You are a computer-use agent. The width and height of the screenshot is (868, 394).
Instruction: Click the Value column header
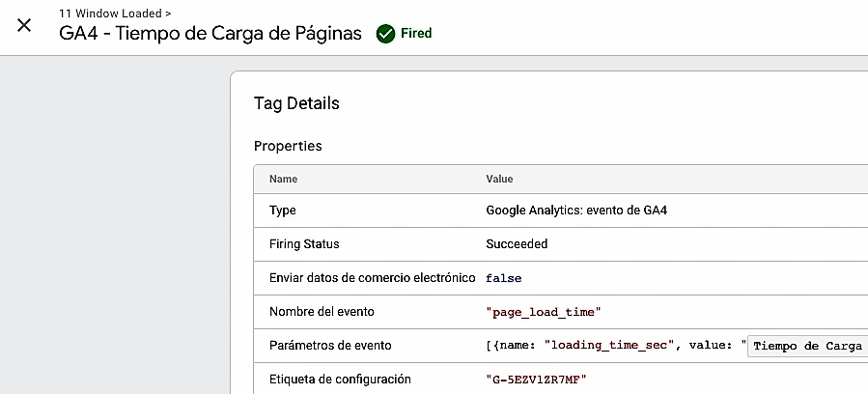click(499, 180)
